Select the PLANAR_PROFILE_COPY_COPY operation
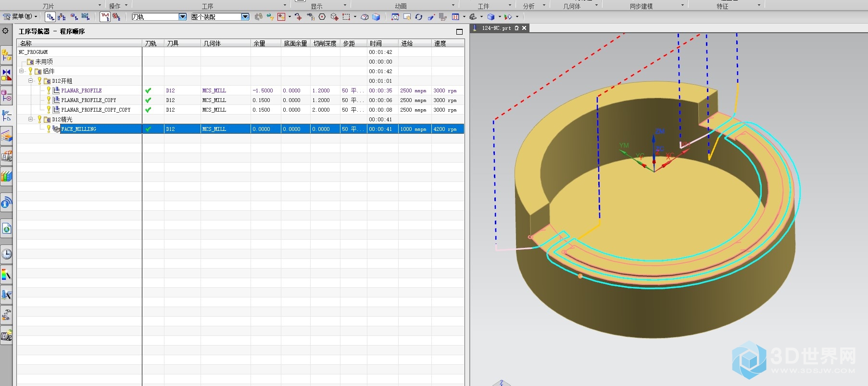The width and height of the screenshot is (868, 386). pyautogui.click(x=96, y=110)
